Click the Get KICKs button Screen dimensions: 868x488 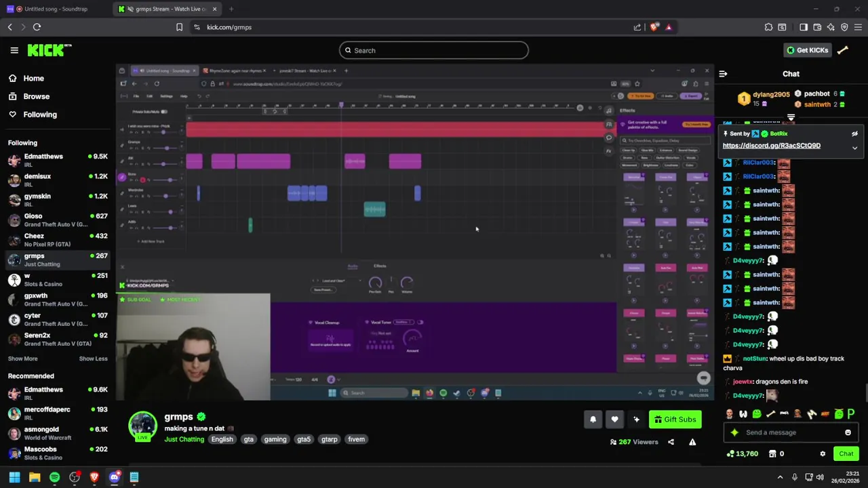coord(806,50)
